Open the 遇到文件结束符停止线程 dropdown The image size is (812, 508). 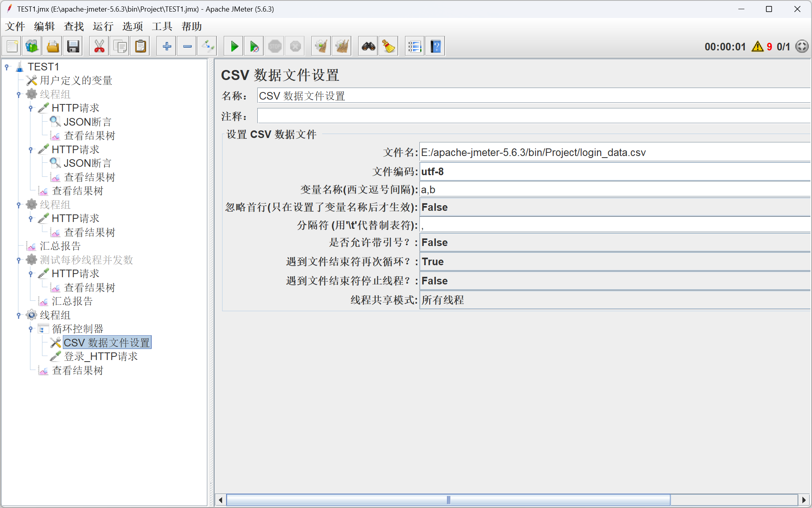tap(615, 281)
